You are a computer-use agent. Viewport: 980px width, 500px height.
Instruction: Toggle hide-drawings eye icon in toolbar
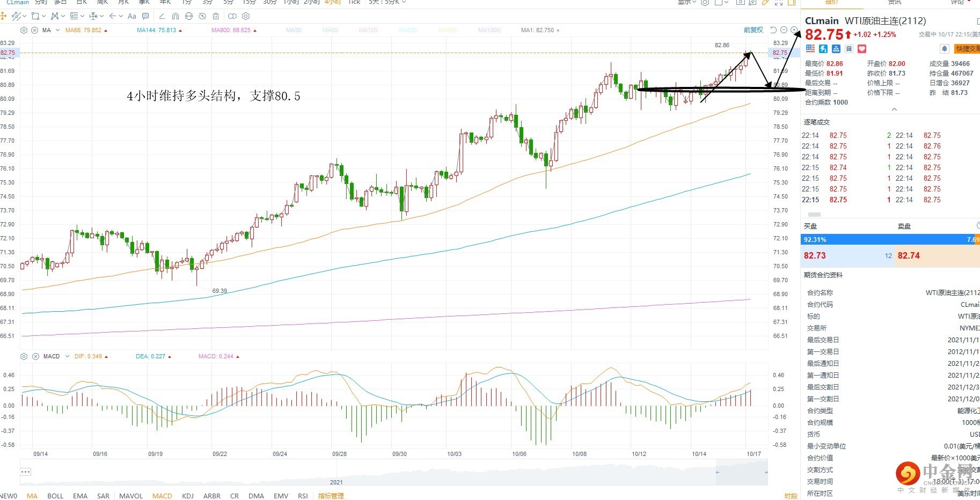pyautogui.click(x=202, y=16)
